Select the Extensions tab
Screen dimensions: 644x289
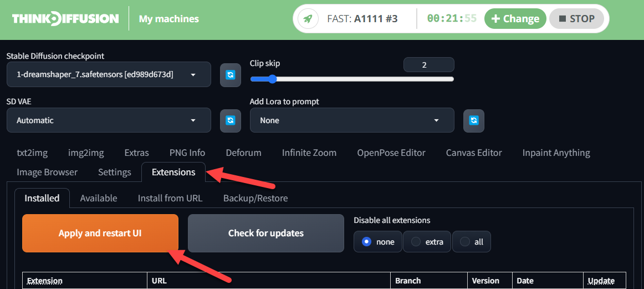click(173, 173)
